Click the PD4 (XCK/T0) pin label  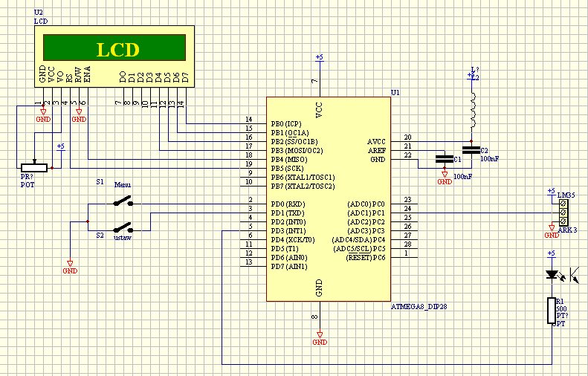pos(293,240)
